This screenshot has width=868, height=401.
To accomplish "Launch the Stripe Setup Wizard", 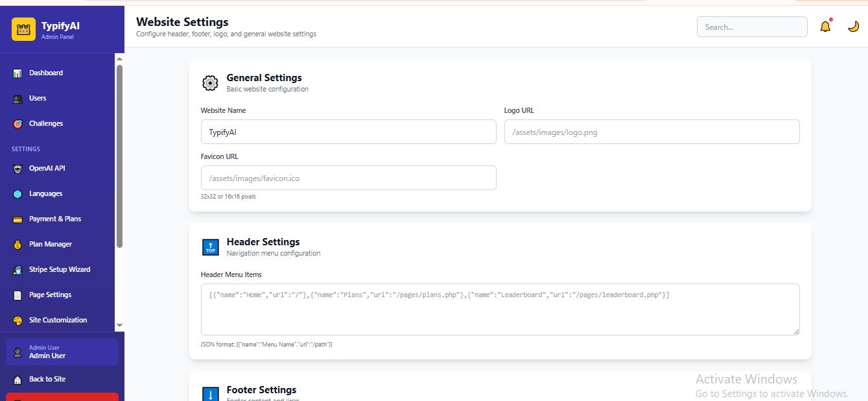I will point(59,270).
